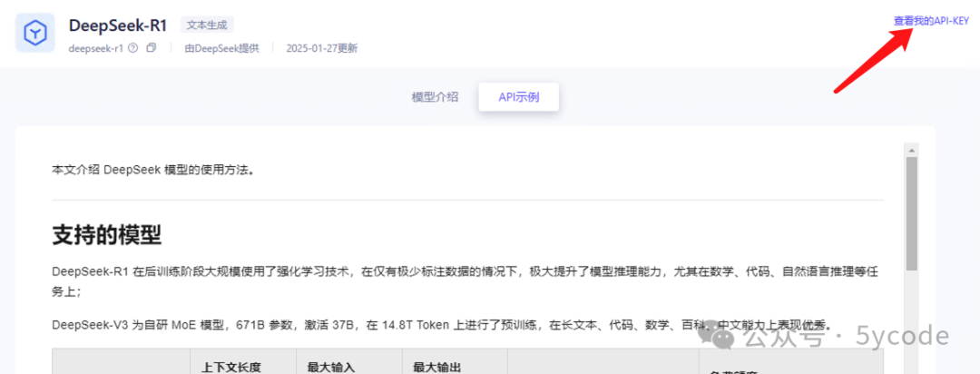Click the 2025-01-27更新 date text
The width and height of the screenshot is (980, 374).
click(322, 48)
